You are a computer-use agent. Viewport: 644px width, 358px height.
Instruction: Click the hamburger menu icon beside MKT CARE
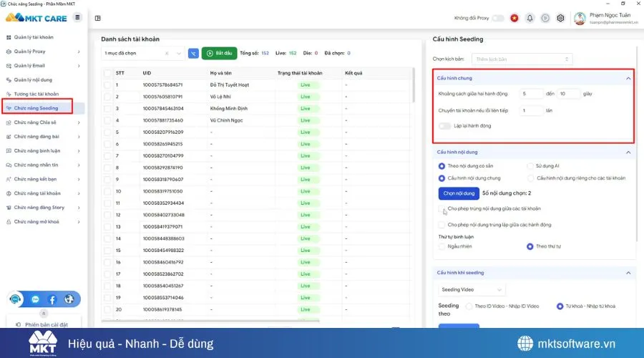tap(77, 18)
